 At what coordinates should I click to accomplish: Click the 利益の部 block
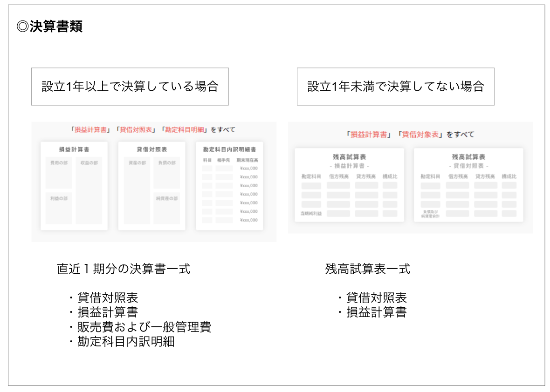(59, 207)
